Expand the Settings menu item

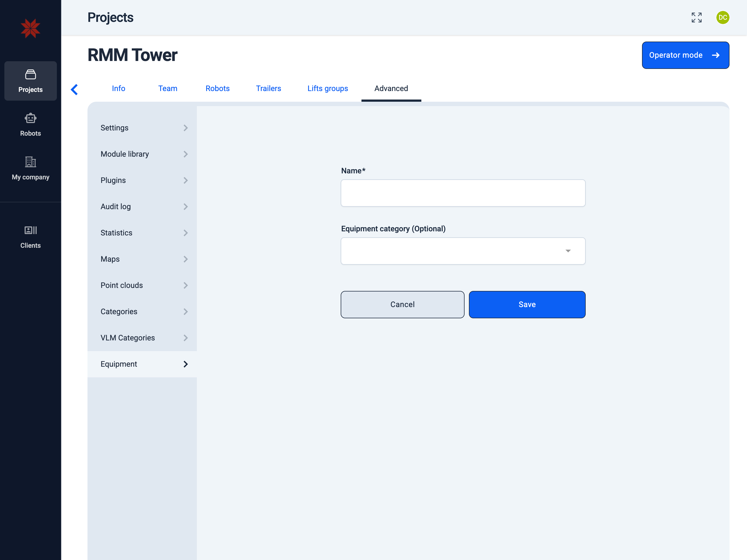142,128
